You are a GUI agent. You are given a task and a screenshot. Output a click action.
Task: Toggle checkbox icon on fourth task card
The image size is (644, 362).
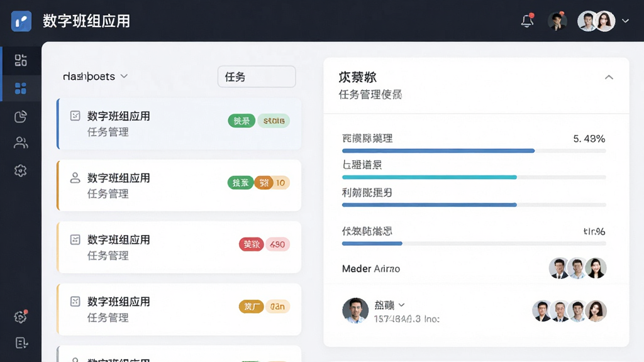75,302
